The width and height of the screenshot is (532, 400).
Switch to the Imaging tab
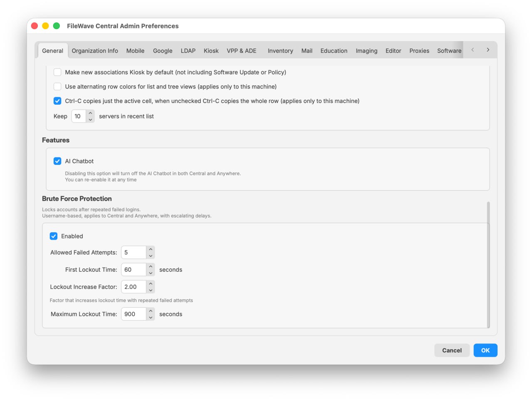tap(367, 51)
